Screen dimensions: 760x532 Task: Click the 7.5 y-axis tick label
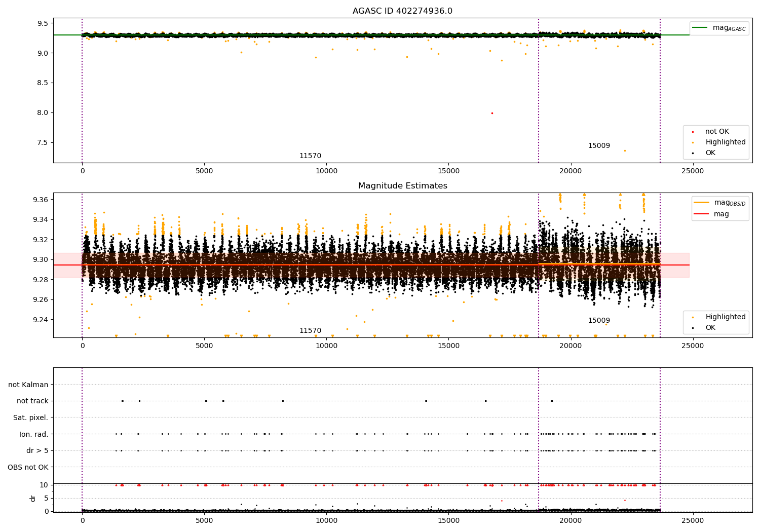point(43,142)
